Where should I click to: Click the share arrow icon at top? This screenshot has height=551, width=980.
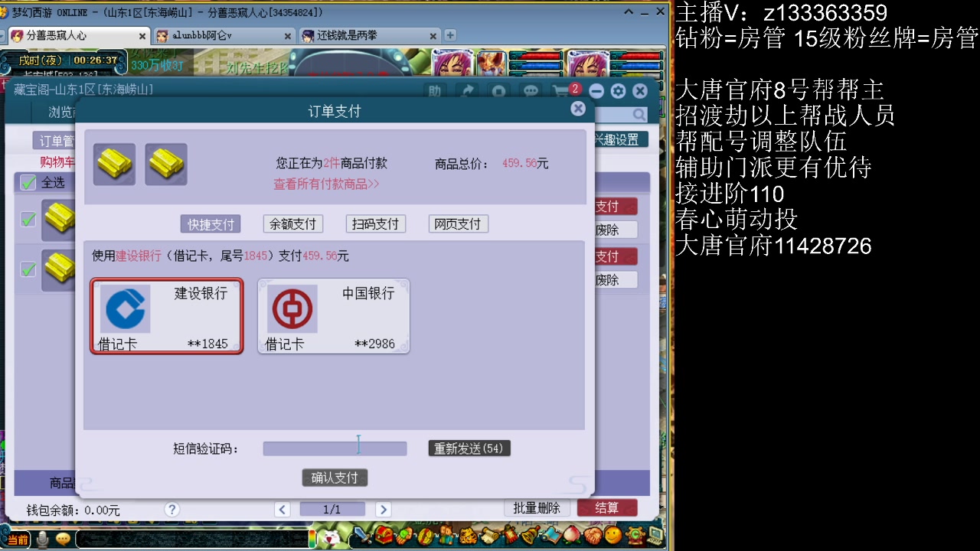tap(469, 90)
